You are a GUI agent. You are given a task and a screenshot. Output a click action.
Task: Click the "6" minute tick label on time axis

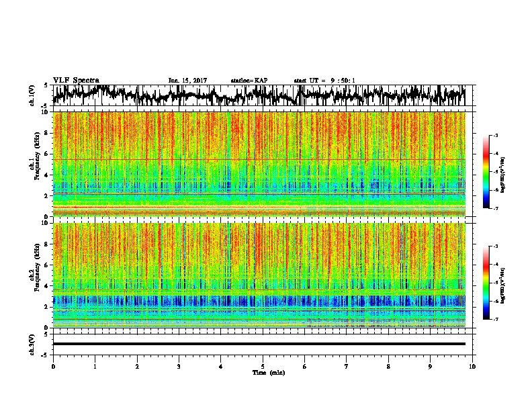305,367
